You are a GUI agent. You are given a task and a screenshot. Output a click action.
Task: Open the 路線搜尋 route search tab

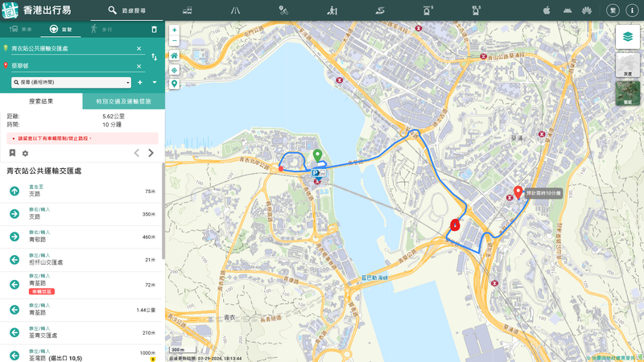[127, 10]
